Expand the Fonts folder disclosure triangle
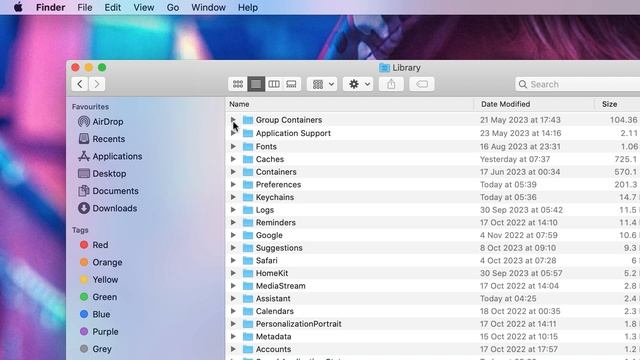The image size is (640, 360). [x=233, y=146]
